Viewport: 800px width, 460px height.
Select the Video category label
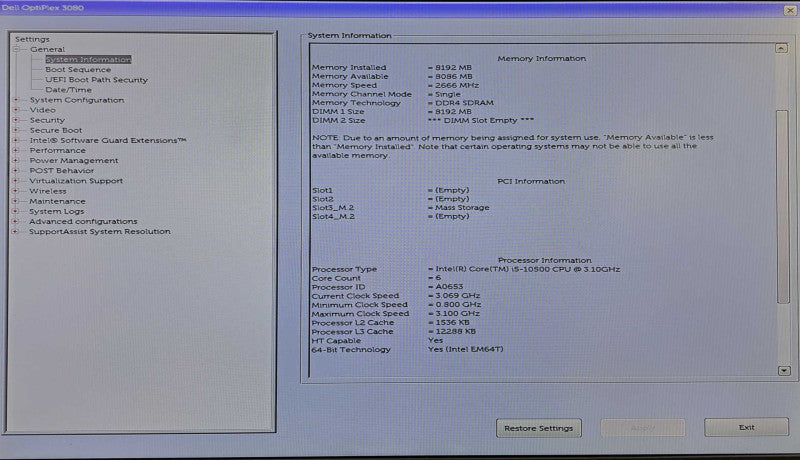coord(42,110)
